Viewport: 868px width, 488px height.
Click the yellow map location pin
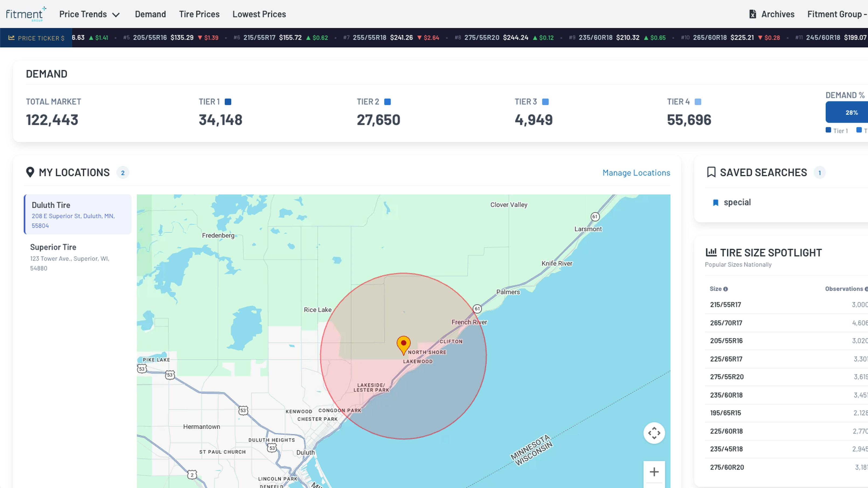click(x=403, y=345)
